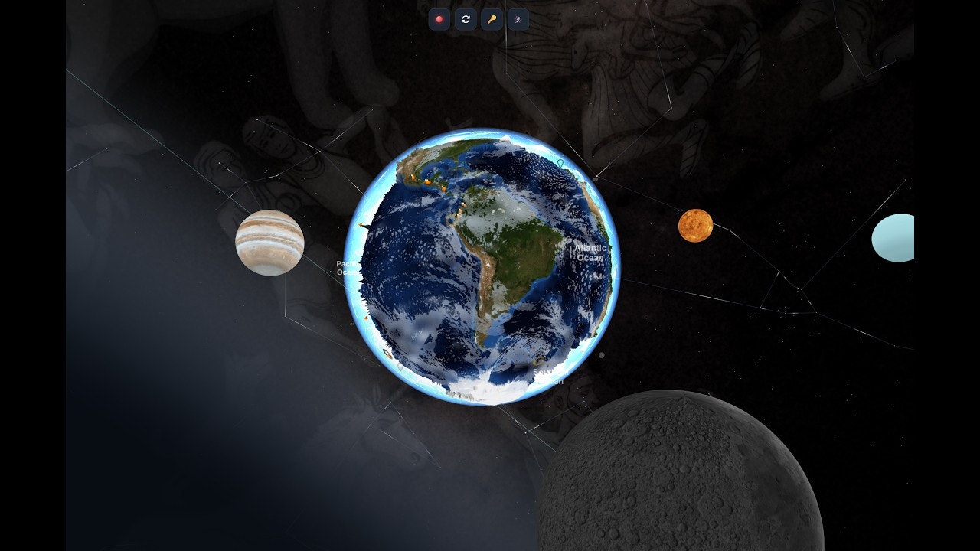980x551 pixels.
Task: Click the refresh arrows icon
Action: coord(465,19)
